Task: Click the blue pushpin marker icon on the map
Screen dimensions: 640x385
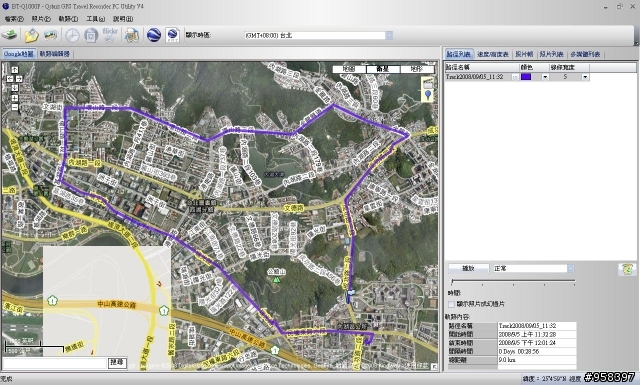Action: [x=427, y=95]
